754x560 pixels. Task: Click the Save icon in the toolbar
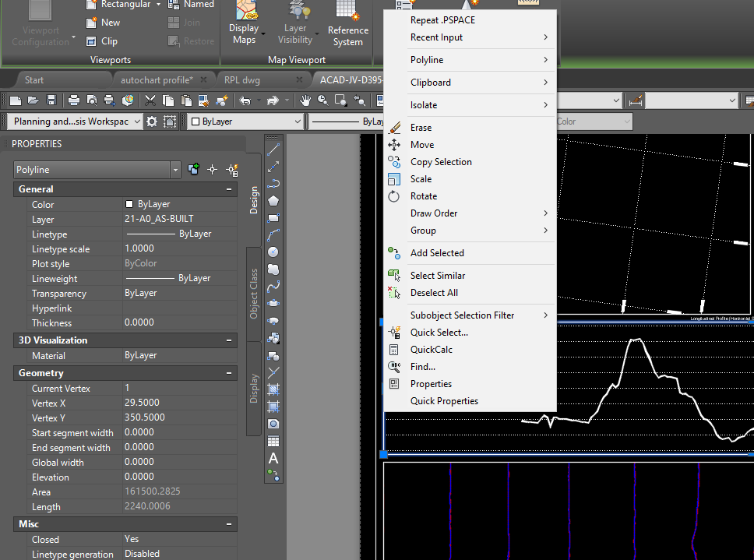tap(51, 100)
